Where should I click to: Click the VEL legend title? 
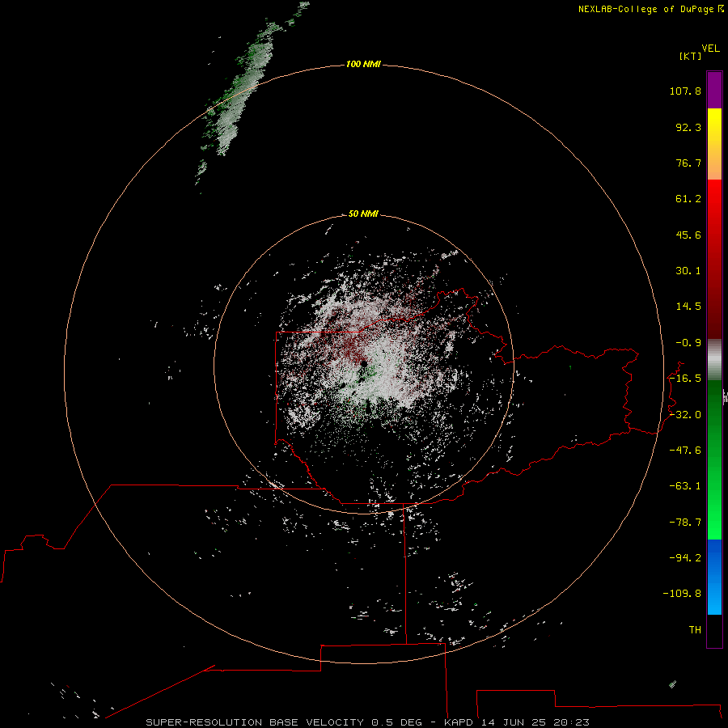coord(710,49)
